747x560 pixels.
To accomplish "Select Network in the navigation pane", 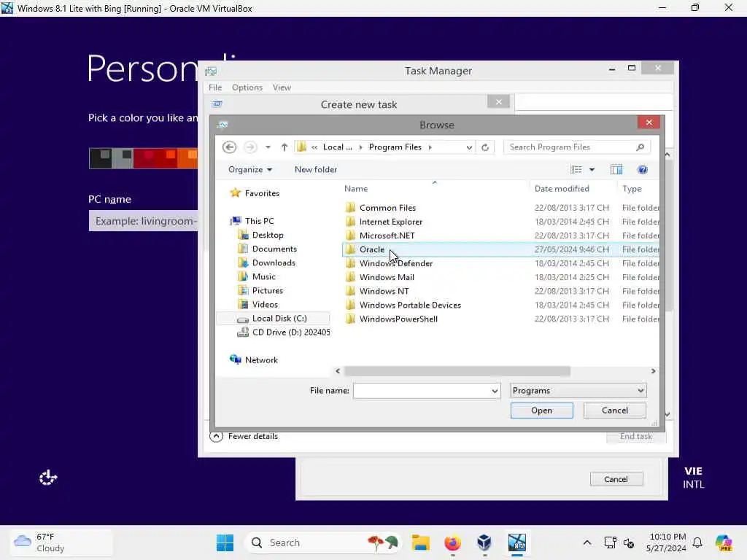I will pos(261,360).
